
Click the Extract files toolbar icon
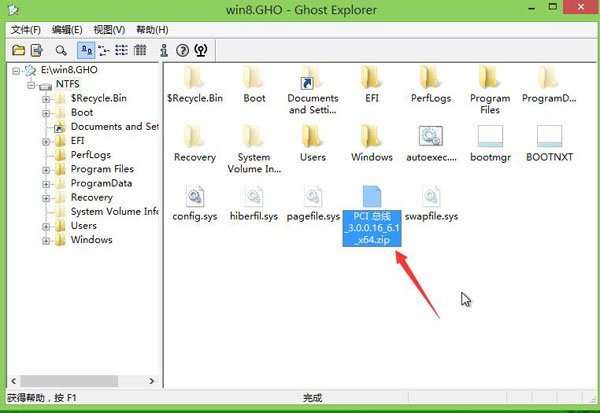tap(37, 50)
